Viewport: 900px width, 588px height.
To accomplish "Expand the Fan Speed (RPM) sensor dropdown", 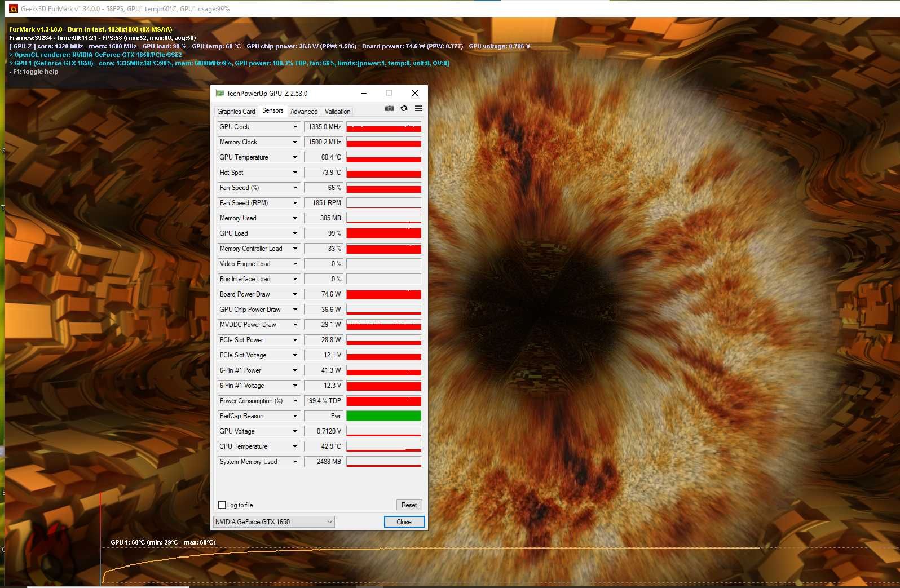I will 295,203.
